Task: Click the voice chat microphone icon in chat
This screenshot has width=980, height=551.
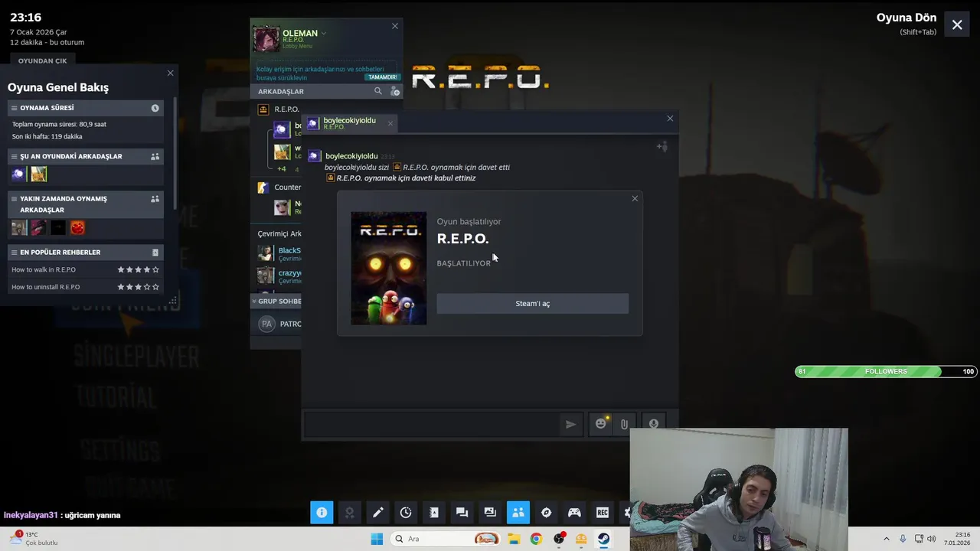Action: click(x=653, y=424)
